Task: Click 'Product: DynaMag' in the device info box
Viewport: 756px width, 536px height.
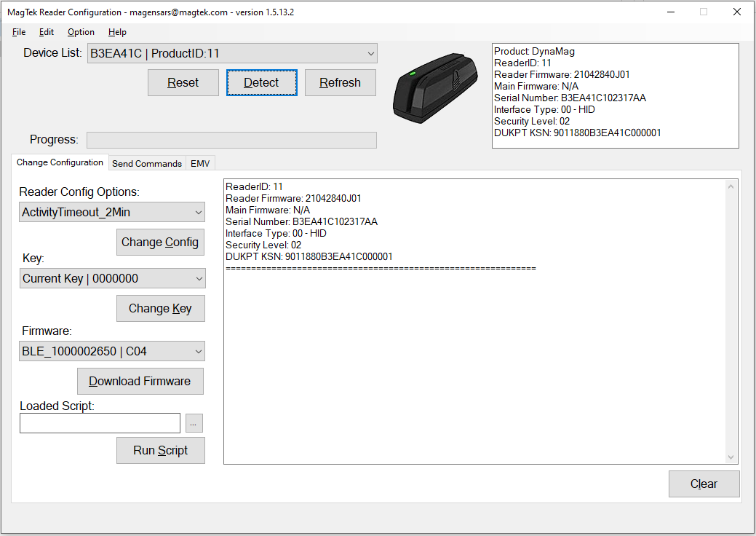Action: pos(534,51)
